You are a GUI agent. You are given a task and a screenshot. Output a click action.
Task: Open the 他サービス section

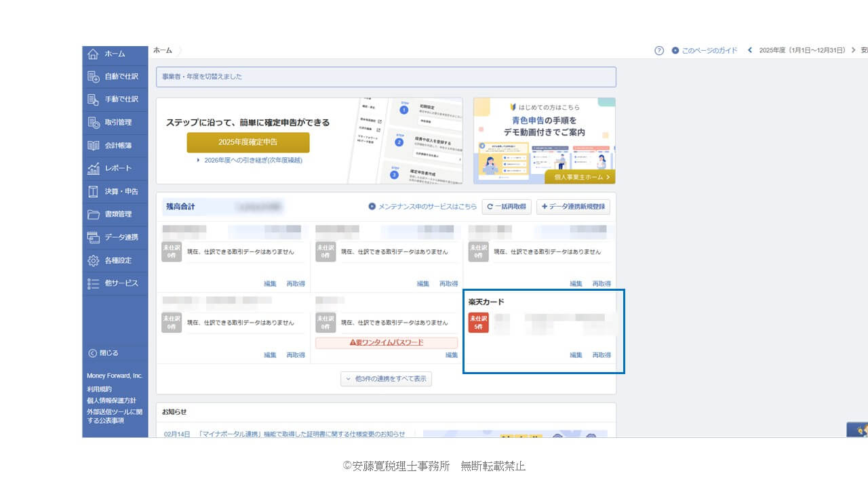click(114, 283)
